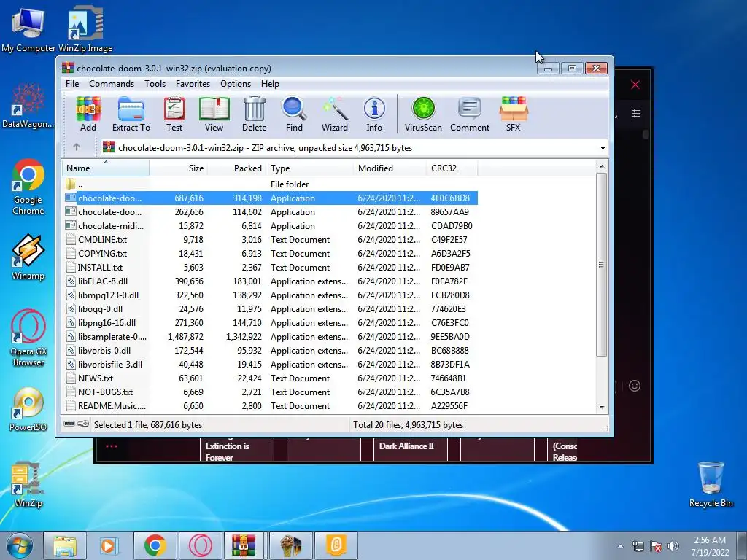Click the Add toolbar icon

pyautogui.click(x=88, y=114)
